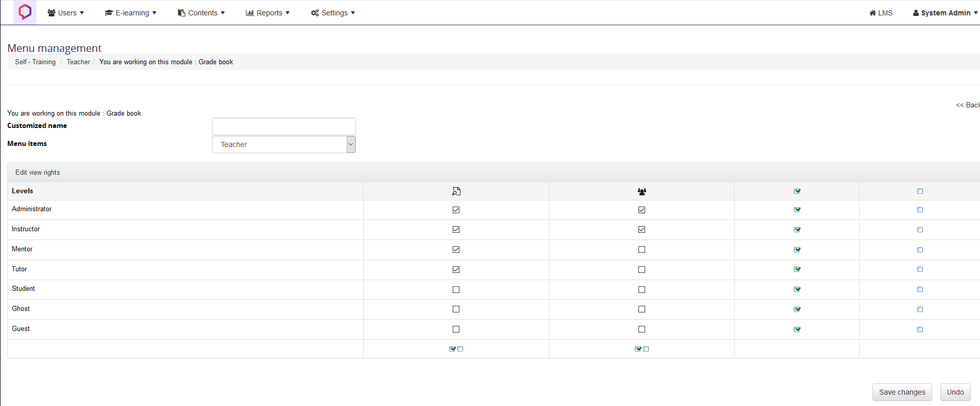The width and height of the screenshot is (980, 406).
Task: Click the view permission column header icon
Action: [x=456, y=191]
